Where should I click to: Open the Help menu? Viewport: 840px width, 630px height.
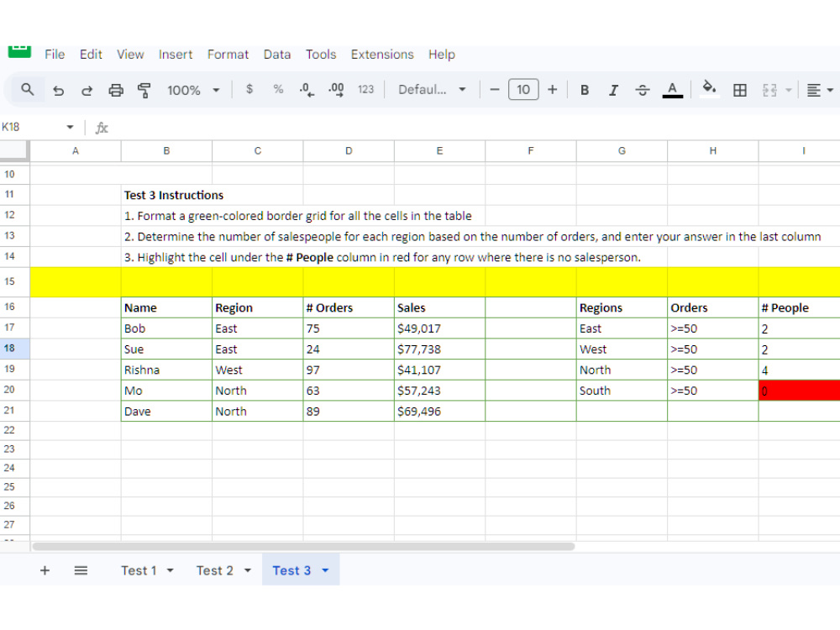[x=442, y=54]
